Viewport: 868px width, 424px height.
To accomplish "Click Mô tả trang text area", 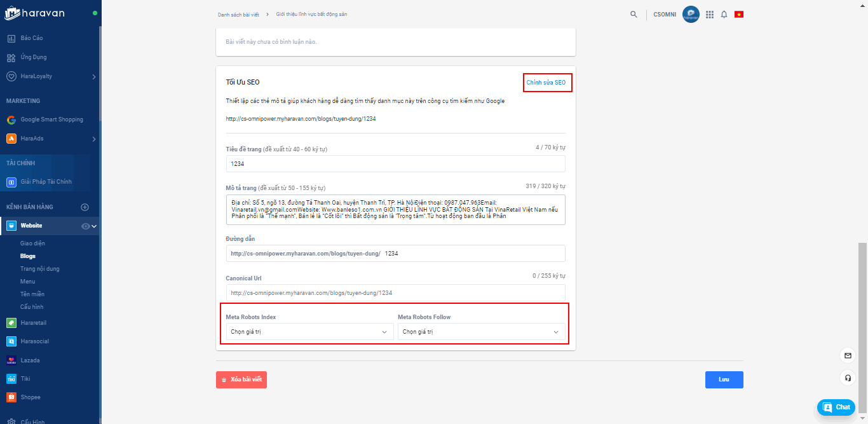I will (395, 210).
